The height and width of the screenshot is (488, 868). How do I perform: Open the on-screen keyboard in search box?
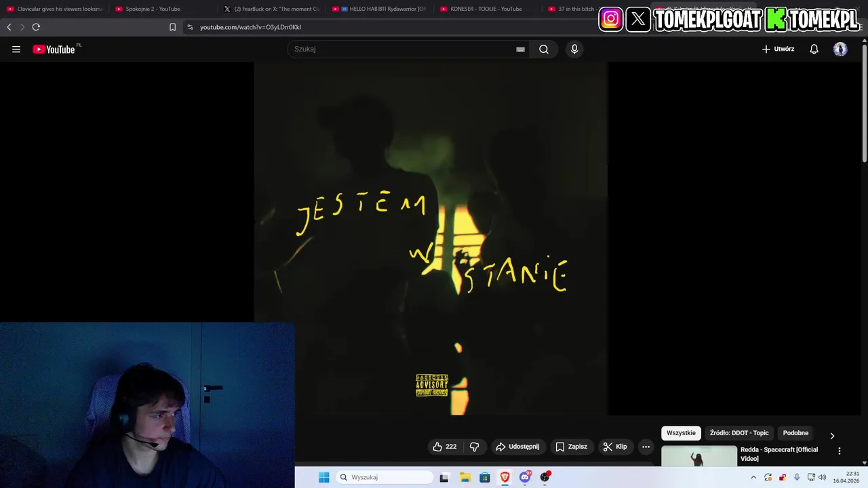520,49
